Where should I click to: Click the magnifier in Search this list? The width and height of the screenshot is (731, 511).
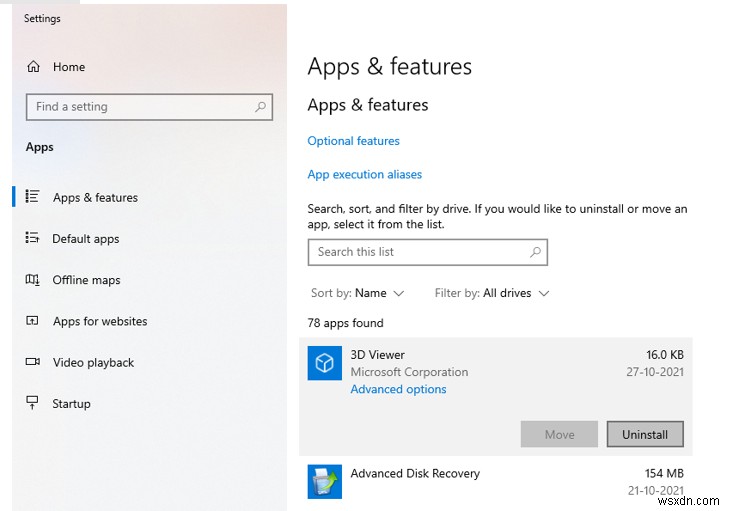tap(536, 252)
